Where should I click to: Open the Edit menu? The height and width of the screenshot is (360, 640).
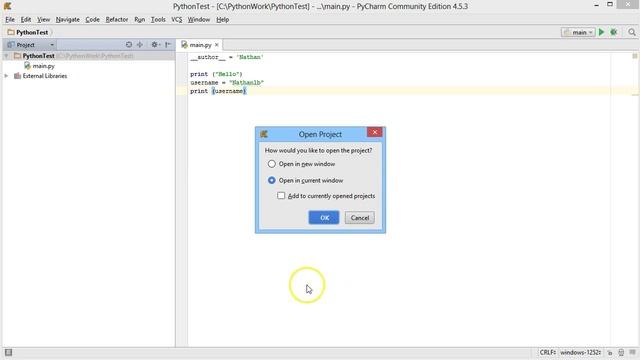click(x=26, y=20)
